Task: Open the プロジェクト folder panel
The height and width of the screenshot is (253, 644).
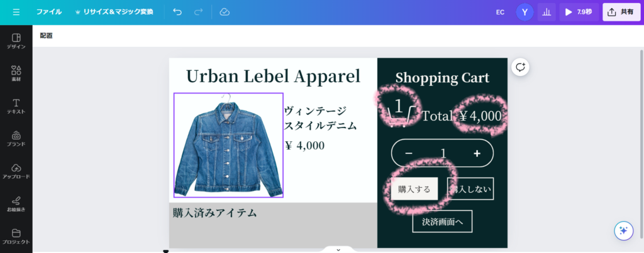Action: pos(16,237)
